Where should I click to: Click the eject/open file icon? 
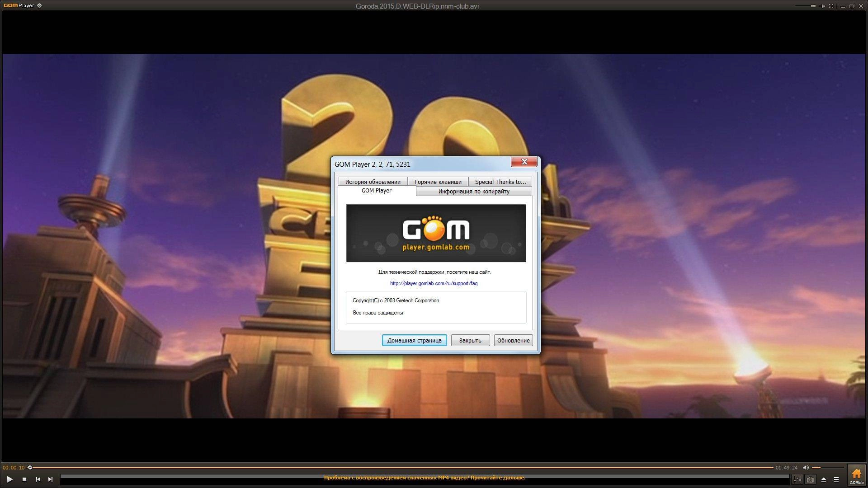(823, 479)
